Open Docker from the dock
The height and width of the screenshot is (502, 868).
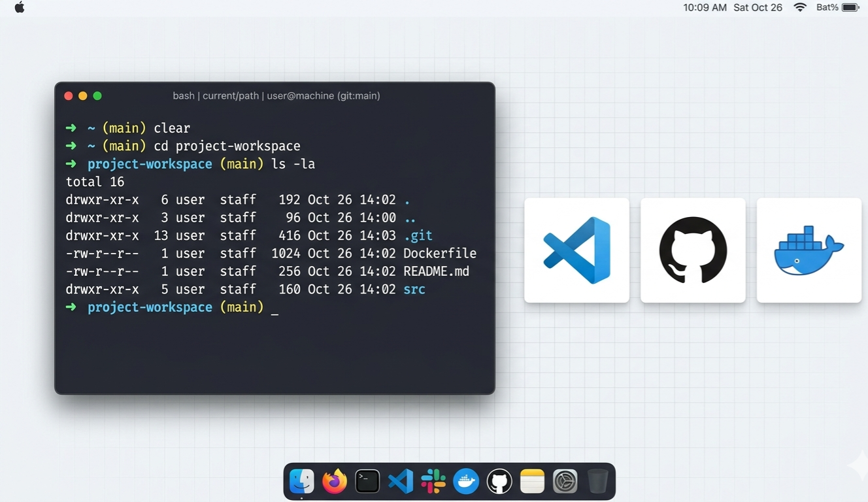coord(466,482)
